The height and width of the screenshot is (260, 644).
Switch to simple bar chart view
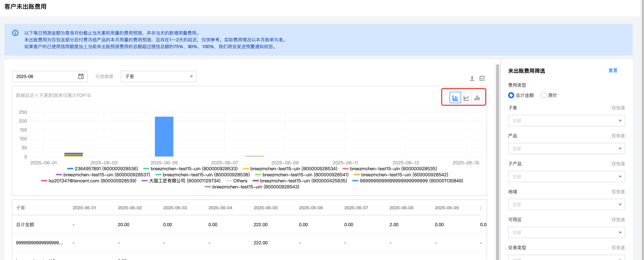point(477,97)
